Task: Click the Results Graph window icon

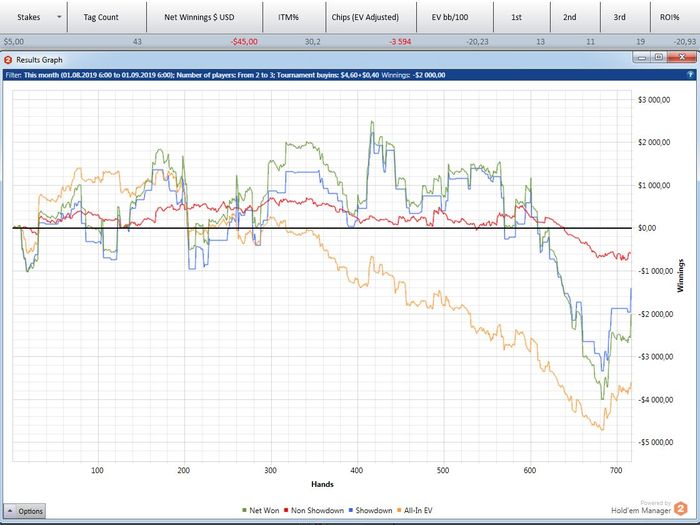Action: (x=8, y=60)
